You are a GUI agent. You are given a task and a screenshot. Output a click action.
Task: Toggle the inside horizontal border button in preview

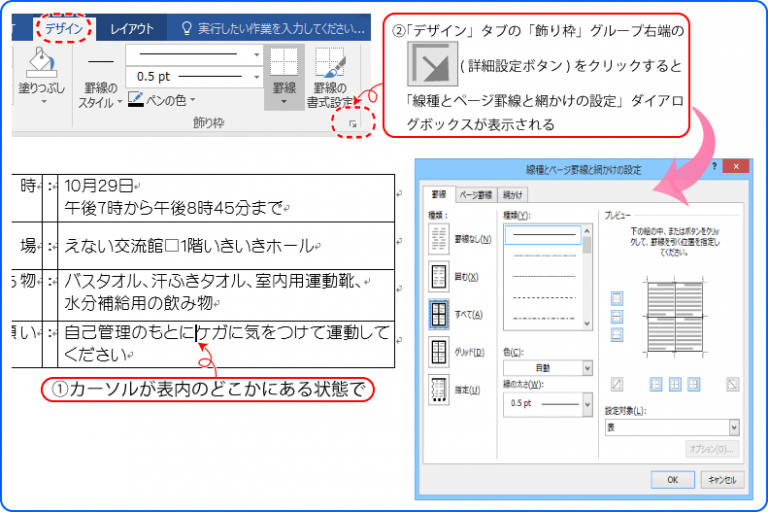pos(617,317)
